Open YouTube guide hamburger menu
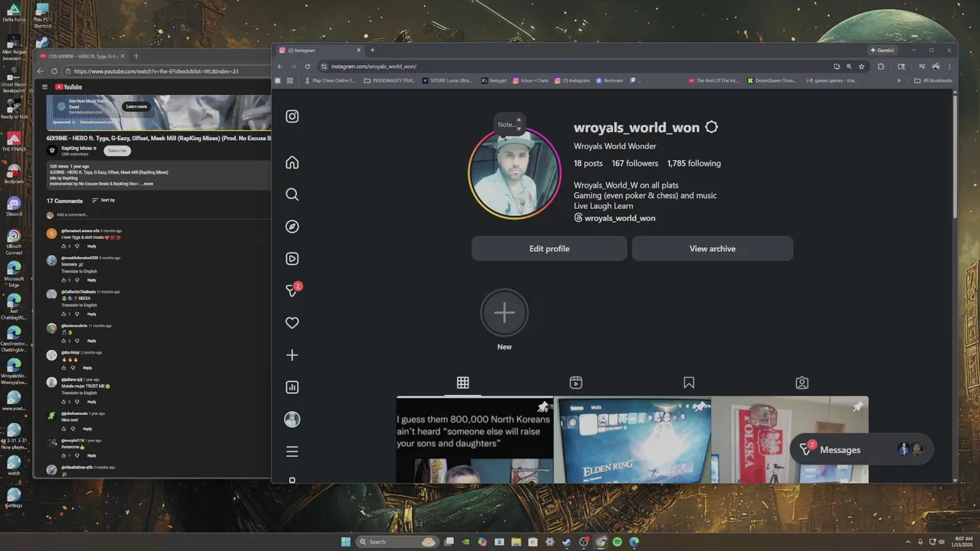980x551 pixels. [x=44, y=87]
